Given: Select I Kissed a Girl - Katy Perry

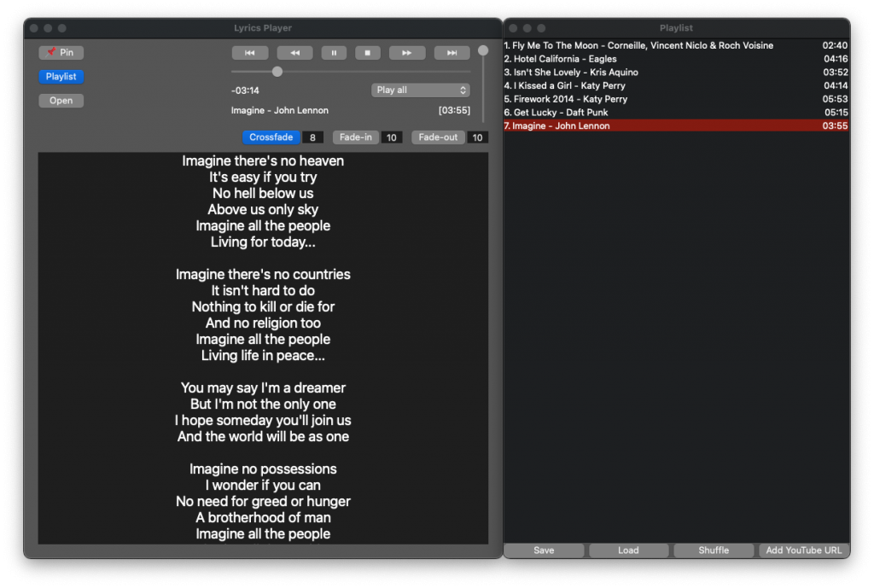Looking at the screenshot, I should click(x=676, y=86).
